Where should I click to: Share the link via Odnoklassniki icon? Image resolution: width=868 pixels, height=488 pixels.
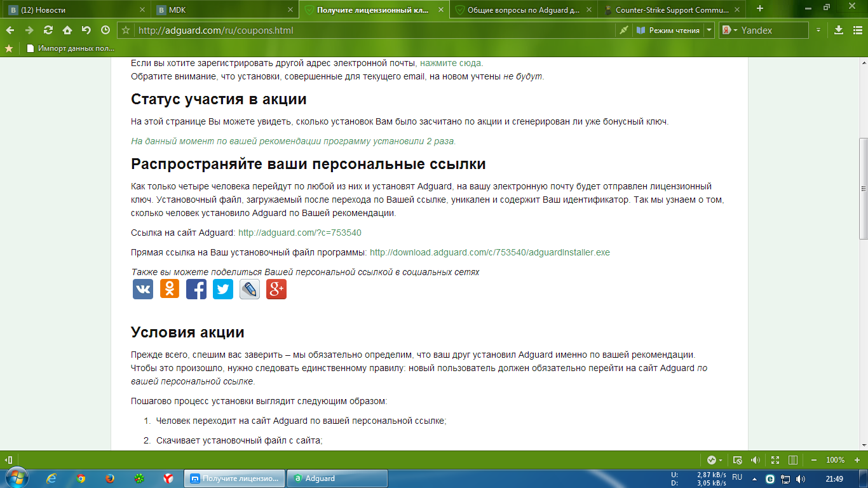[x=170, y=289]
